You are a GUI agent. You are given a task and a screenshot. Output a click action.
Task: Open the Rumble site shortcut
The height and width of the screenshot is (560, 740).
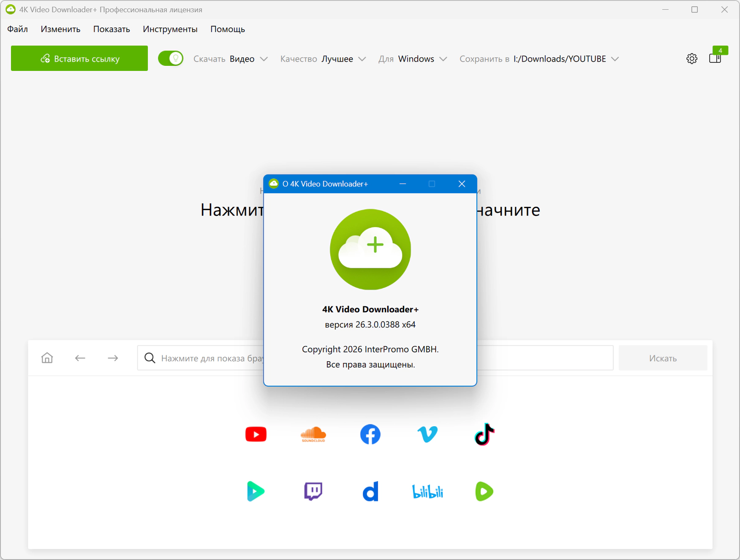(x=484, y=491)
